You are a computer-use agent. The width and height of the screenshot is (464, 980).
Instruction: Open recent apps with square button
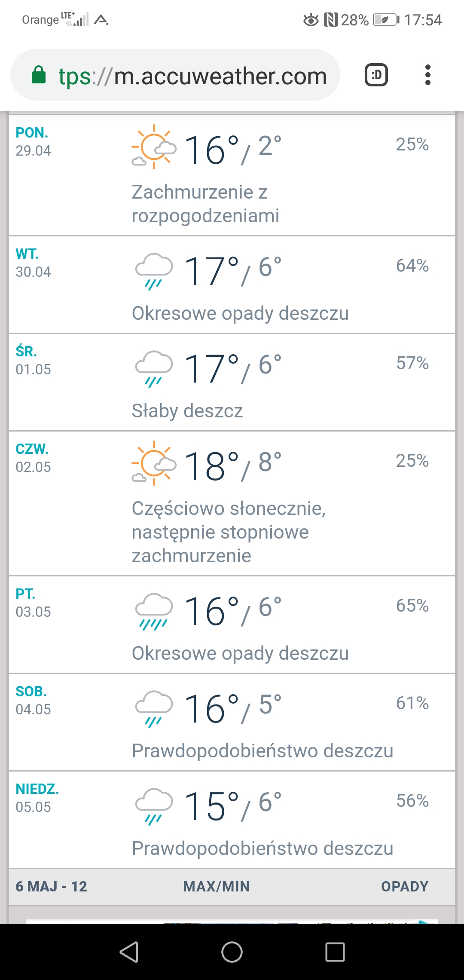(x=335, y=952)
